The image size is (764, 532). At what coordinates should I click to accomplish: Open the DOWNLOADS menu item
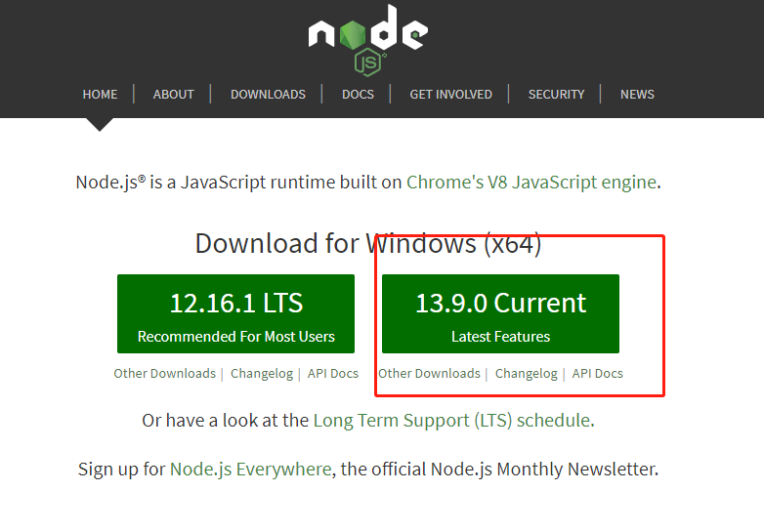point(268,95)
